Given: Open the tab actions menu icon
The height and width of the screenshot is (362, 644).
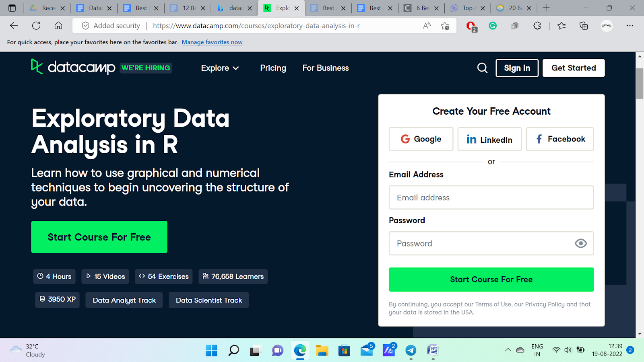Looking at the screenshot, I should pyautogui.click(x=12, y=8).
